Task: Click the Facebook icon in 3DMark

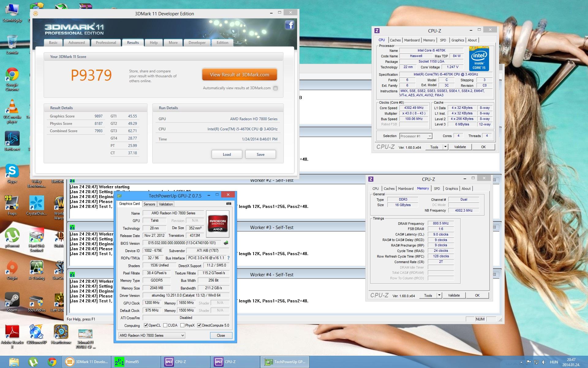Action: tap(289, 25)
